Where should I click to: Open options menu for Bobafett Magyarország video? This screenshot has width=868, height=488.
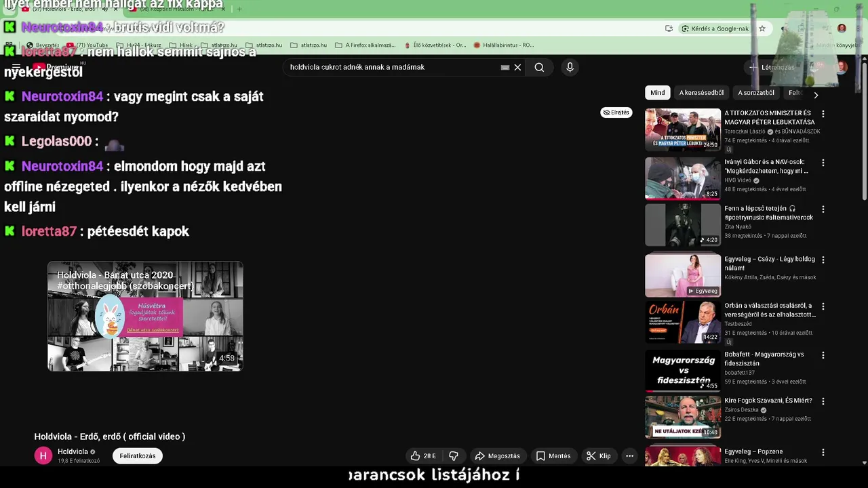point(823,355)
